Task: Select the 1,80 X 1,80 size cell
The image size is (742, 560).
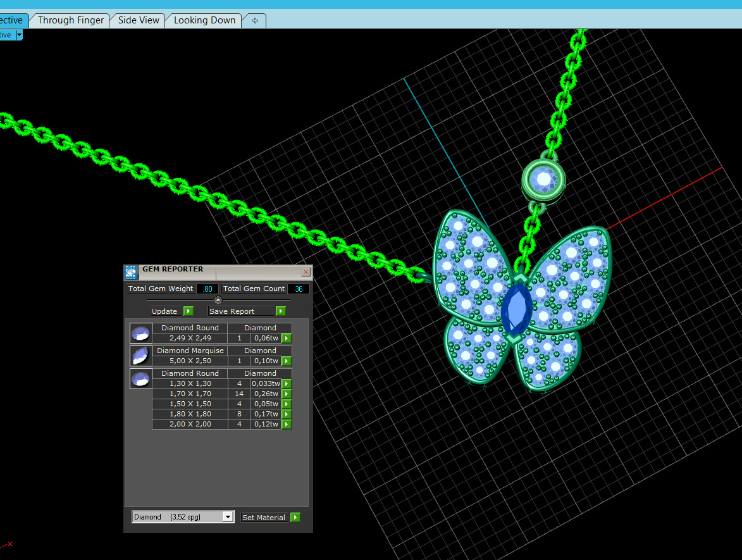Action: (190, 414)
